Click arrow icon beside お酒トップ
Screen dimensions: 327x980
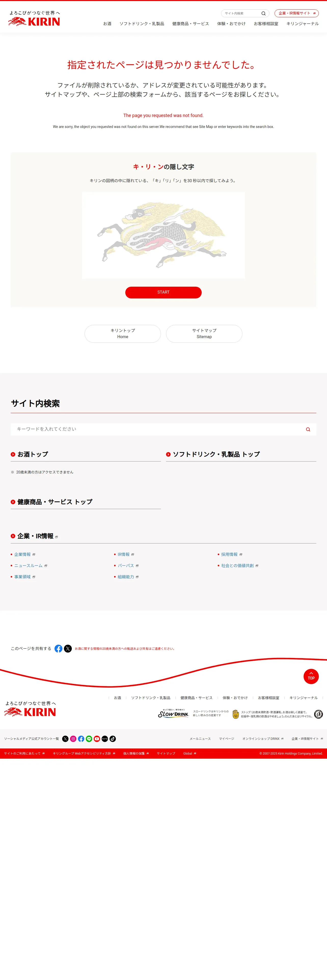click(x=13, y=454)
